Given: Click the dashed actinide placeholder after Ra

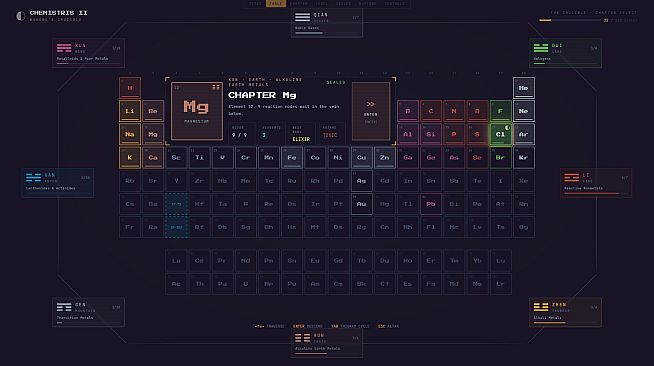Looking at the screenshot, I should [176, 227].
